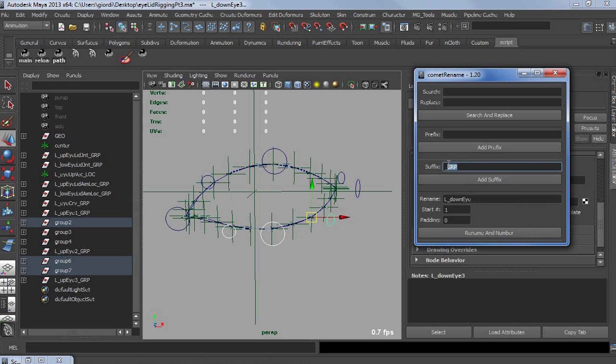Enable snap to curves magnet
Image resolution: width=616 pixels, height=364 pixels.
(x=306, y=27)
